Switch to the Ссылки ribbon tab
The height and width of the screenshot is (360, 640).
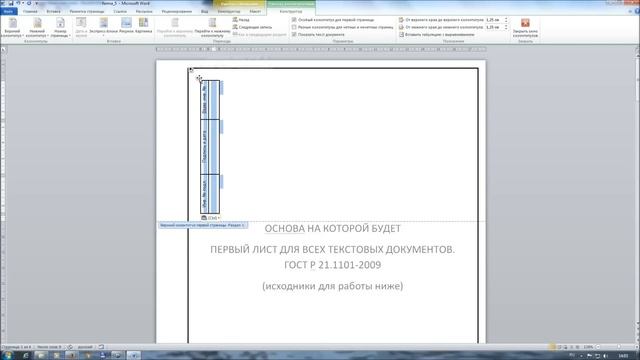coord(120,11)
